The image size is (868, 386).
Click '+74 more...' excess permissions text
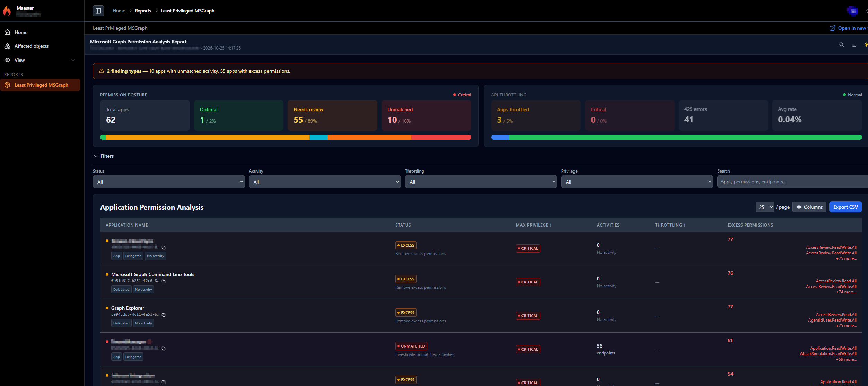pyautogui.click(x=846, y=292)
